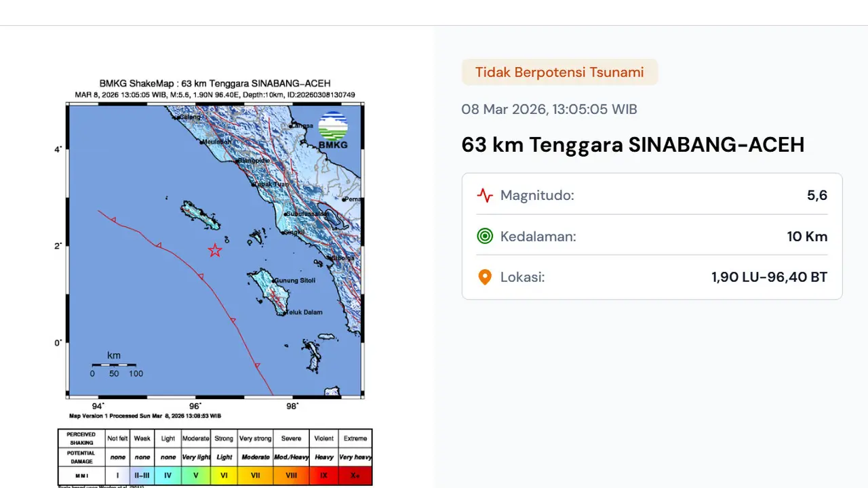This screenshot has width=868, height=488.
Task: Click the date 08 Mar 2026, 13:05:05 WIB
Action: point(549,109)
